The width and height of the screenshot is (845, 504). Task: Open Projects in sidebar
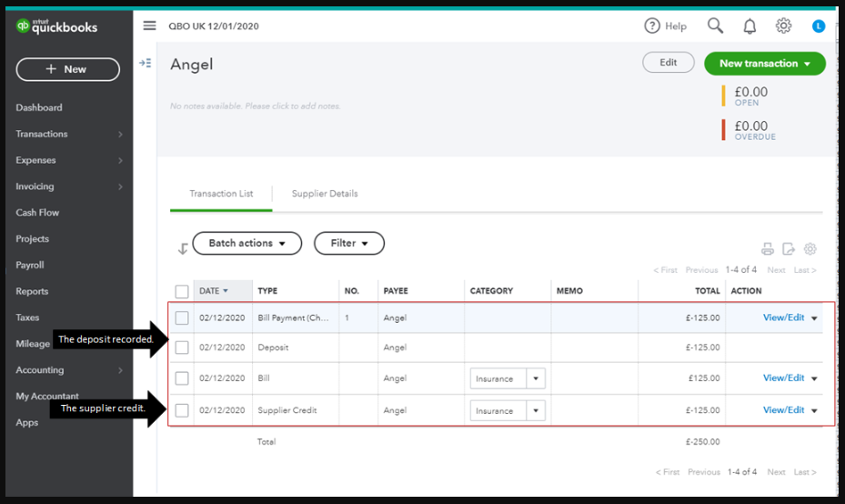pyautogui.click(x=33, y=238)
